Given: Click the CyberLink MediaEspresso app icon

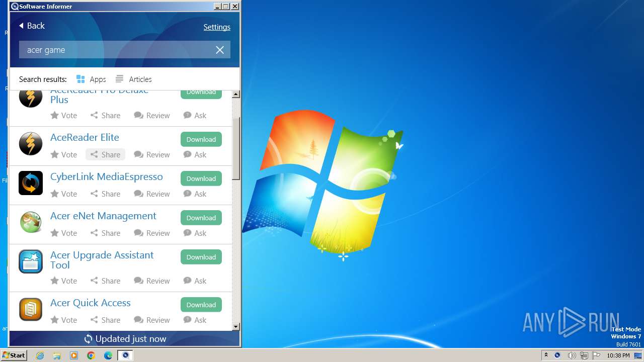Looking at the screenshot, I should tap(31, 183).
